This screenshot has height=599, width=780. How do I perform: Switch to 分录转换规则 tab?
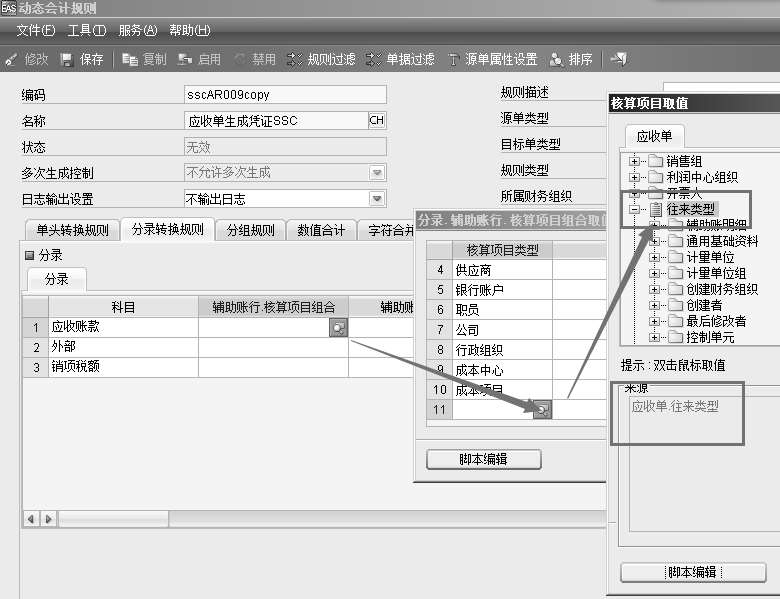click(168, 229)
